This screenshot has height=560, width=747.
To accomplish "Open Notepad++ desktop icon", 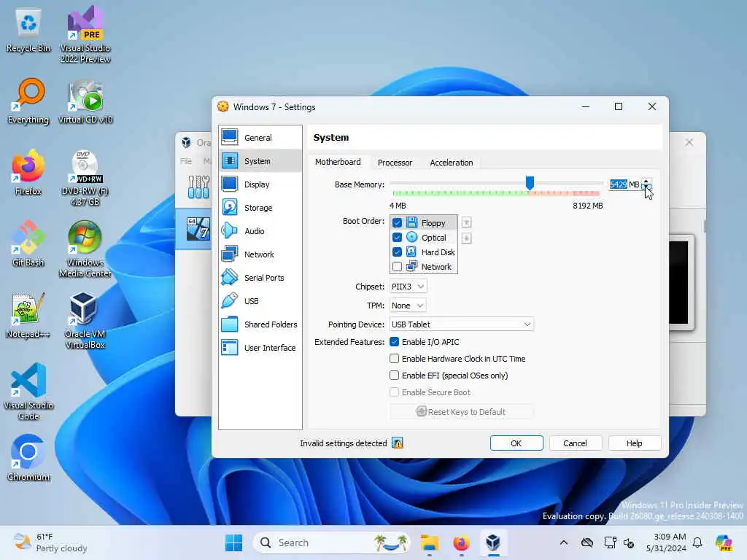I will click(28, 315).
